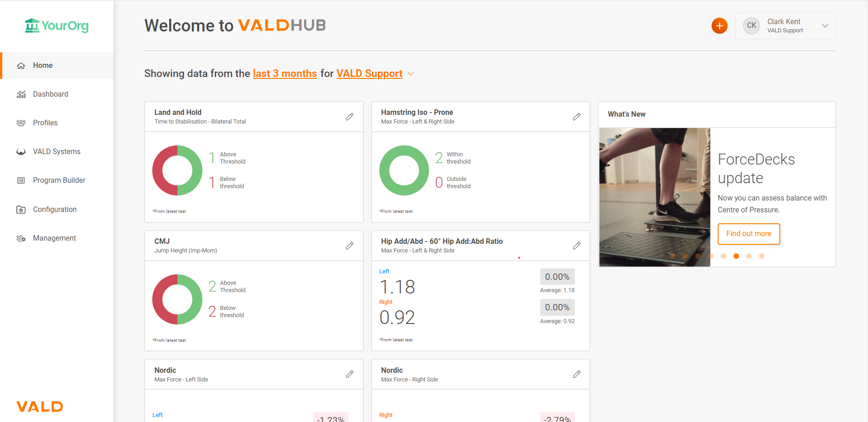The image size is (868, 422).
Task: Edit the CMJ tile with pencil icon
Action: tap(350, 246)
